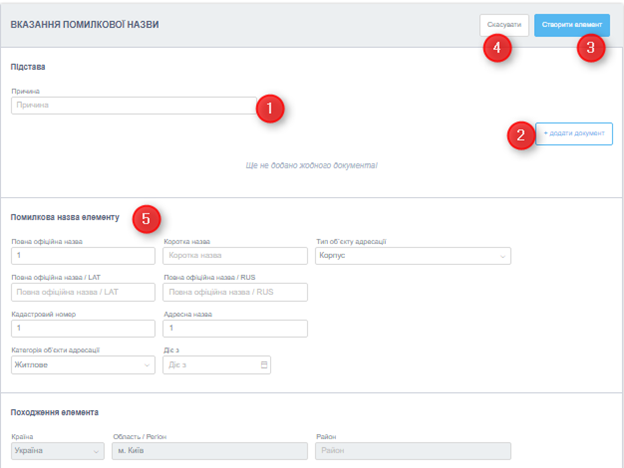
Task: Open the Тип об'єкту адресації dropdown
Action: click(412, 256)
